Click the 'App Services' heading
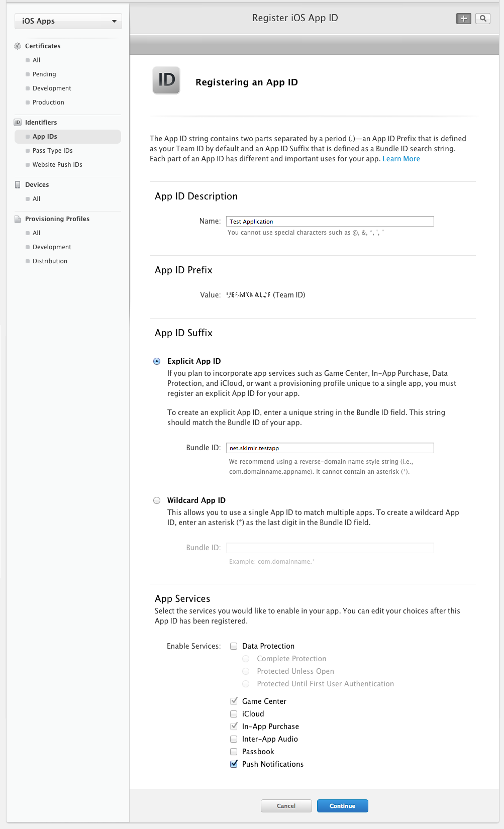 point(182,599)
